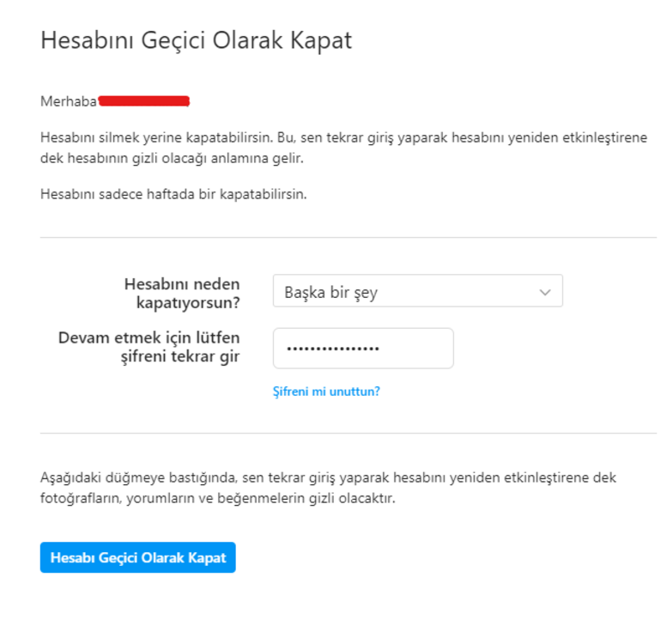This screenshot has width=661, height=644.
Task: Click the chevron arrow in the reason dropdown
Action: click(544, 292)
